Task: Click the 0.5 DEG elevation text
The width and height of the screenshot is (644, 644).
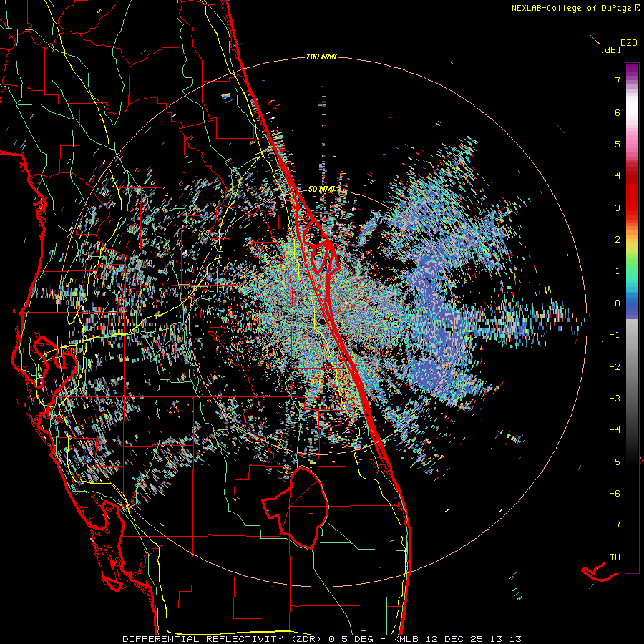Action: pos(351,639)
